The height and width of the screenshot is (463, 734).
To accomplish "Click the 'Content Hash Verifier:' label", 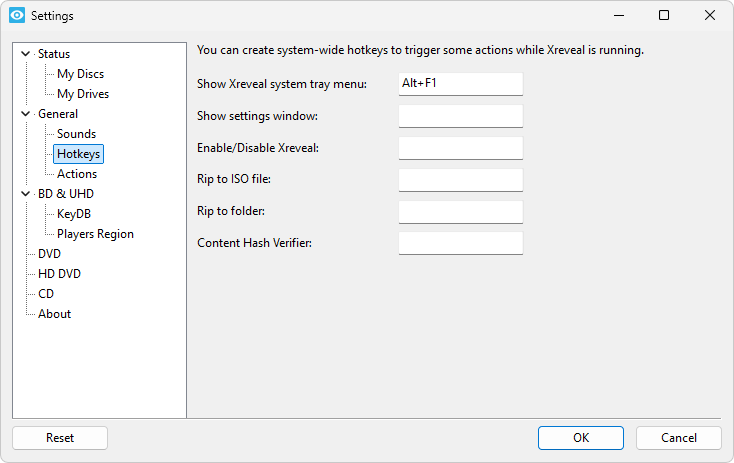I will coord(254,243).
